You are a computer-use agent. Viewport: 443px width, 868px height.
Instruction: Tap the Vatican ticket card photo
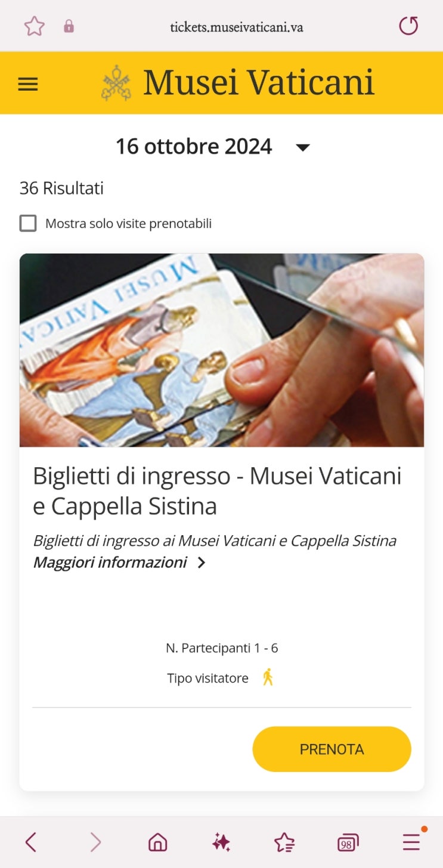(x=222, y=350)
